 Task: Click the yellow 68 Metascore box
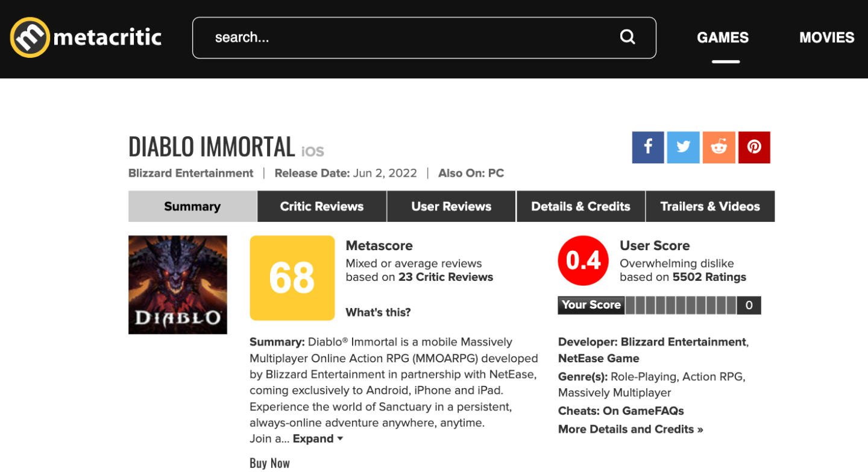point(292,278)
